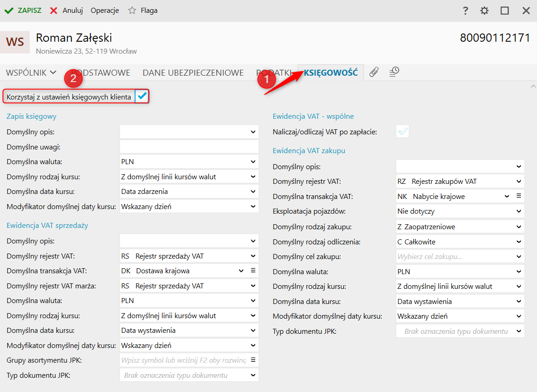The image size is (537, 392).
Task: Toggle Korzystaj z ustawień księgowych klienta checkbox
Action: (x=142, y=96)
